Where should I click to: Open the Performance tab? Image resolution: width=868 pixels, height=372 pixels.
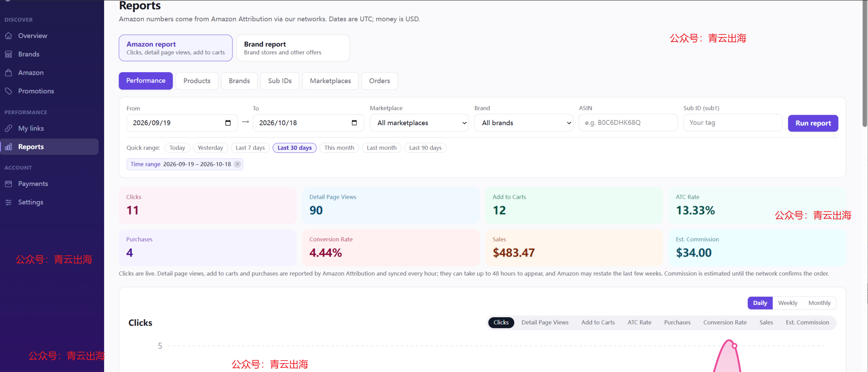pyautogui.click(x=146, y=81)
